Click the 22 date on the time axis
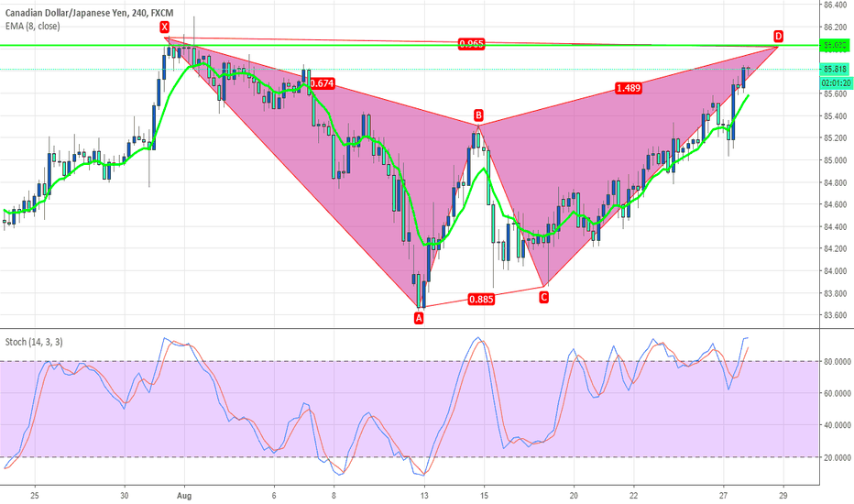The image size is (854, 504). (x=633, y=495)
